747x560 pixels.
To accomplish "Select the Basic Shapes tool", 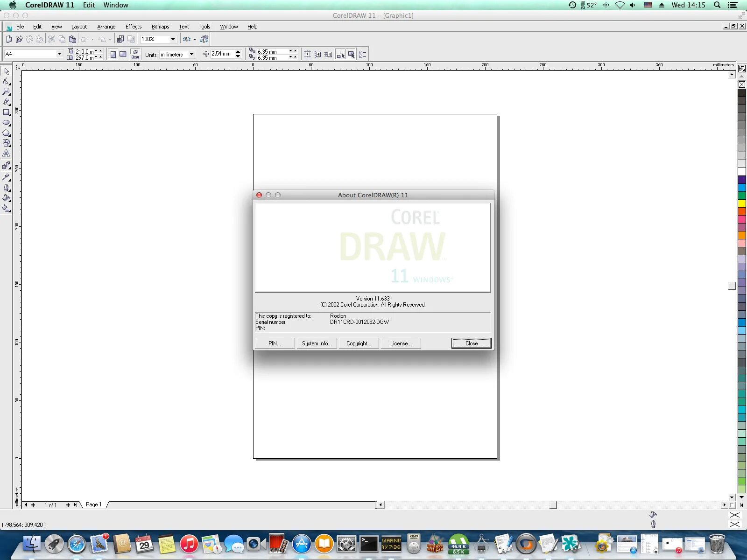I will click(x=7, y=143).
